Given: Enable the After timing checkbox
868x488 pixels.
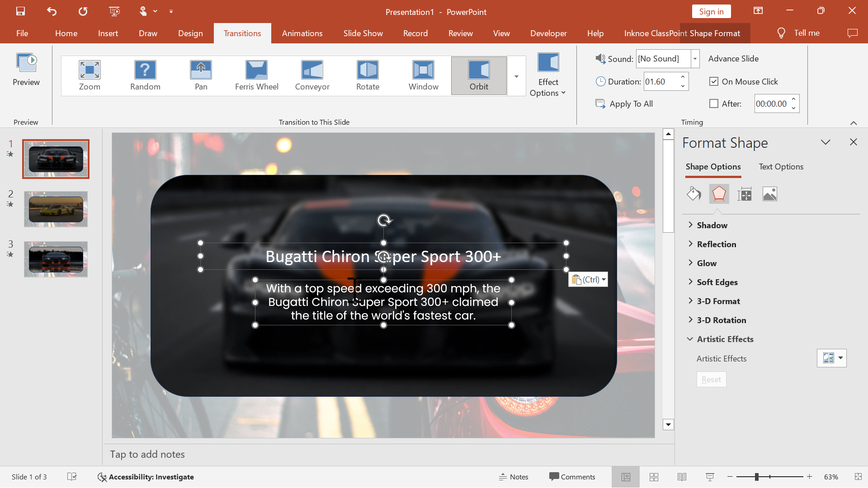Looking at the screenshot, I should pyautogui.click(x=713, y=103).
